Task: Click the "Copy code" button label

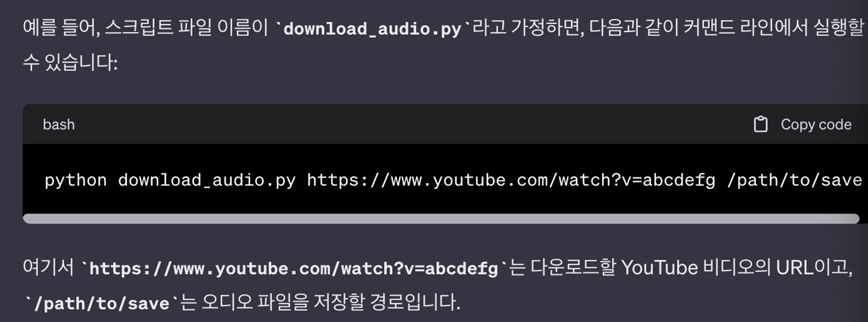Action: click(816, 125)
